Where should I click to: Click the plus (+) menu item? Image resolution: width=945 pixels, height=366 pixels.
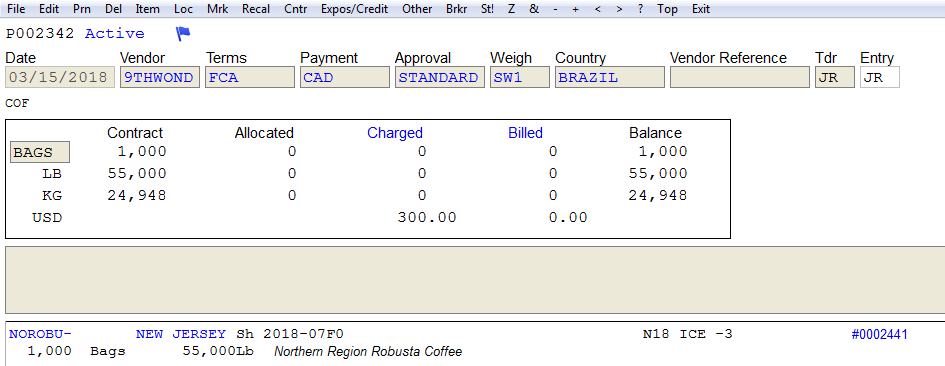(x=576, y=9)
